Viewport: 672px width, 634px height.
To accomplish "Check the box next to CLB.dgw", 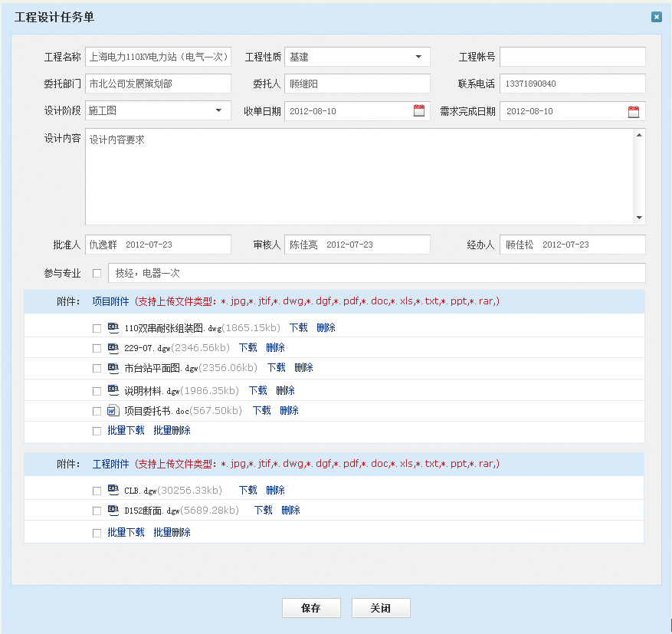I will point(97,491).
